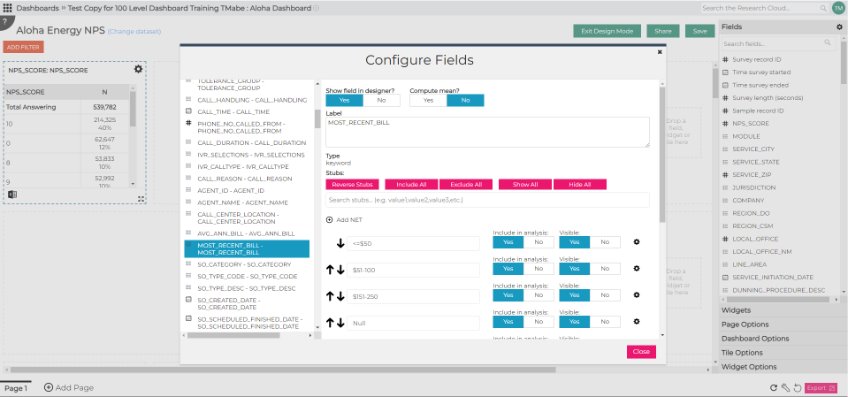Screen dimensions: 848x397
Task: Click the magnifier in Search fields box
Action: [x=827, y=43]
